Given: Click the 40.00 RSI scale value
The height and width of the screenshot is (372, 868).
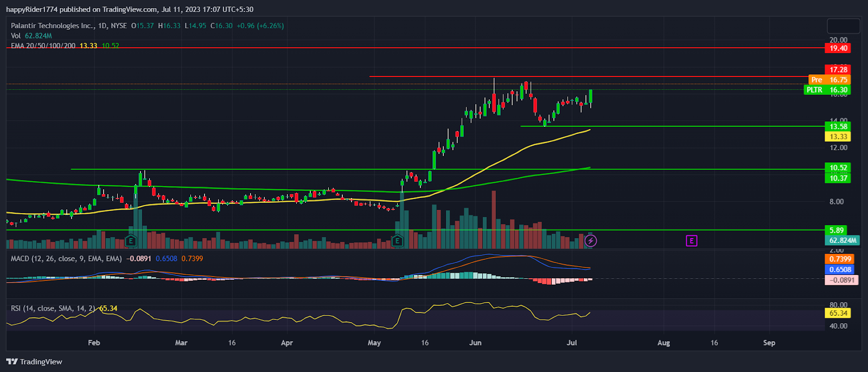Looking at the screenshot, I should pos(838,326).
